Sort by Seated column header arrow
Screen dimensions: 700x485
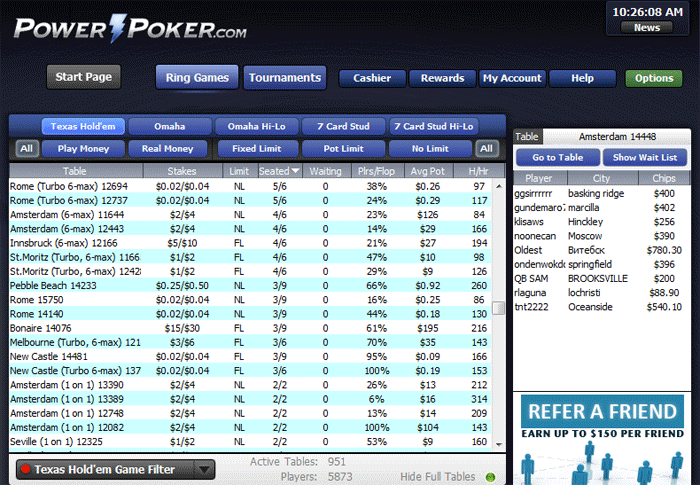295,171
